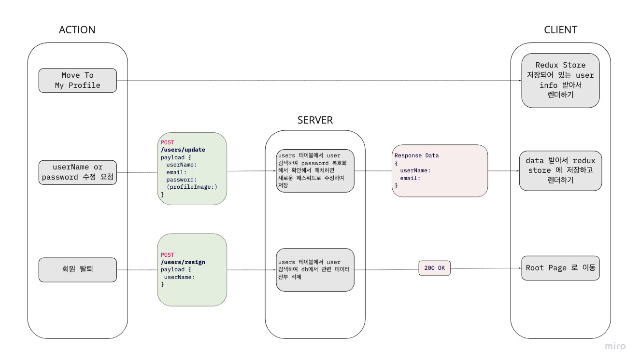Viewport: 640px width, 364px height.
Task: Select the green POST /users/update payload card
Action: point(192,168)
